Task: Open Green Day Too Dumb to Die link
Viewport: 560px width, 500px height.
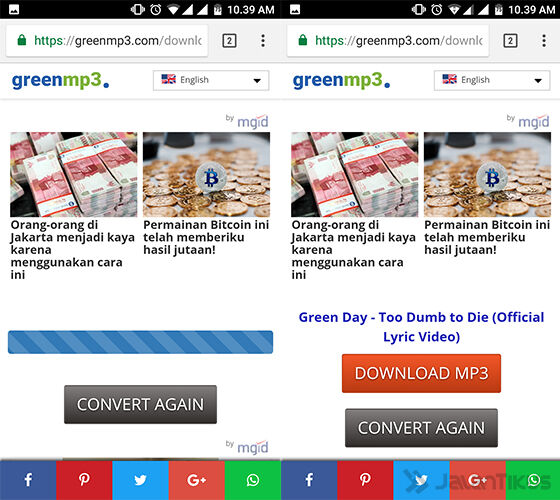Action: [x=421, y=327]
